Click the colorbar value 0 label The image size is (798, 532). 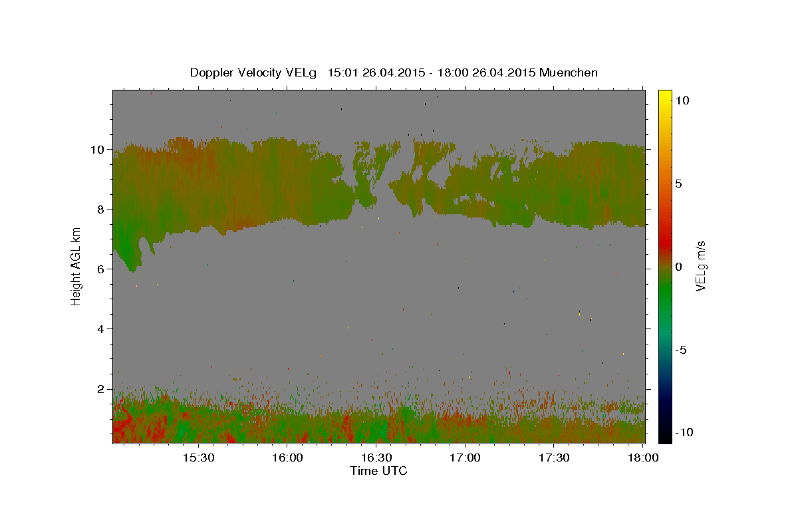coord(678,267)
